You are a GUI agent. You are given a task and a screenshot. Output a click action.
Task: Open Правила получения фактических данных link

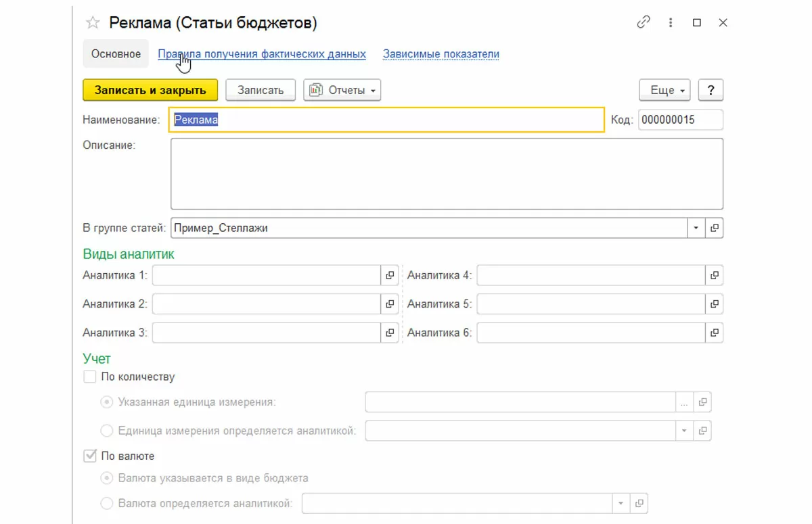tap(262, 54)
